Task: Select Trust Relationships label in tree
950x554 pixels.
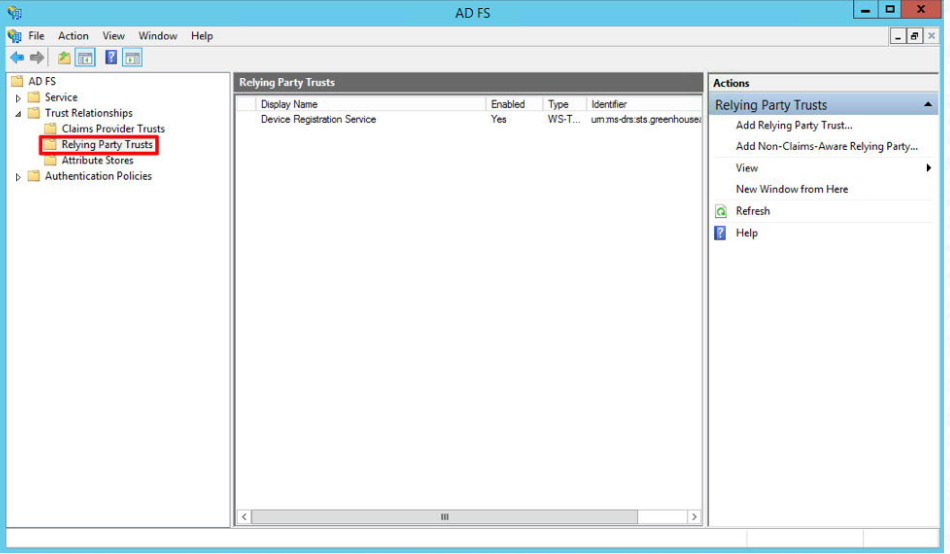Action: point(88,113)
